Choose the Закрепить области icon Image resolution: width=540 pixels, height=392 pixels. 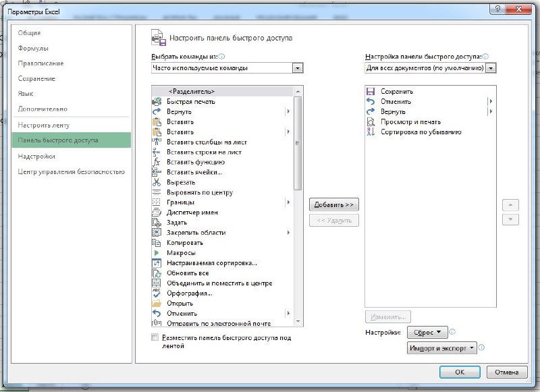pyautogui.click(x=157, y=232)
